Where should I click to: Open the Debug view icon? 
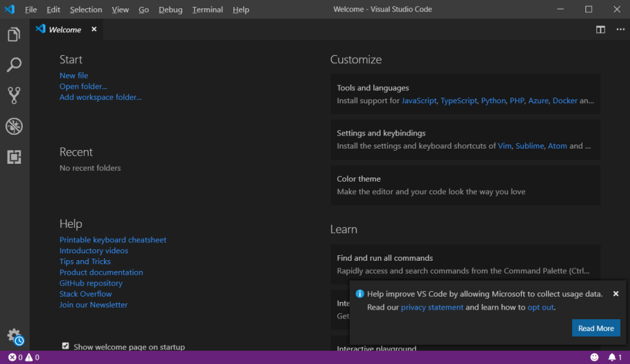point(14,126)
